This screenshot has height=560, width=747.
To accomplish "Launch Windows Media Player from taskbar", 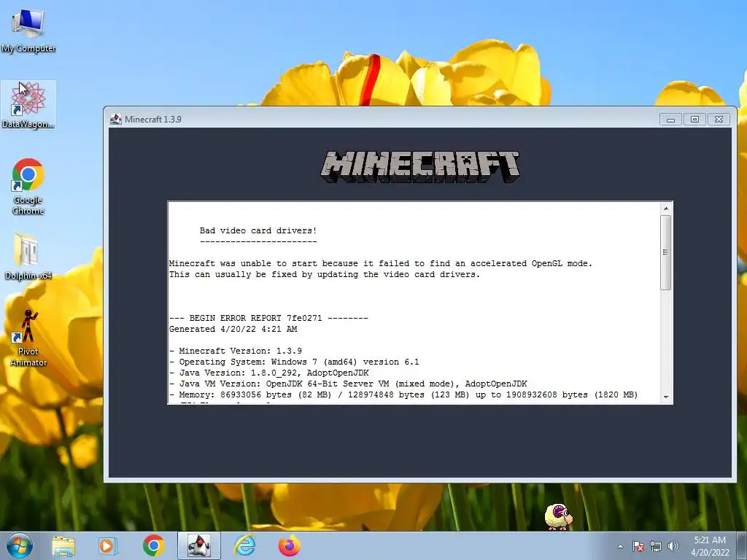I will coord(108,545).
